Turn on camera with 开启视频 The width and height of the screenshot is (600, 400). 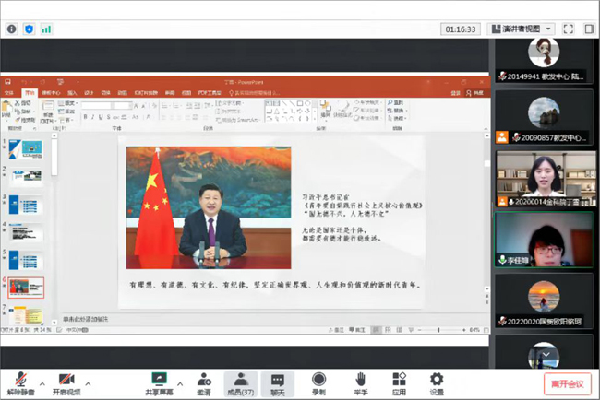click(68, 381)
